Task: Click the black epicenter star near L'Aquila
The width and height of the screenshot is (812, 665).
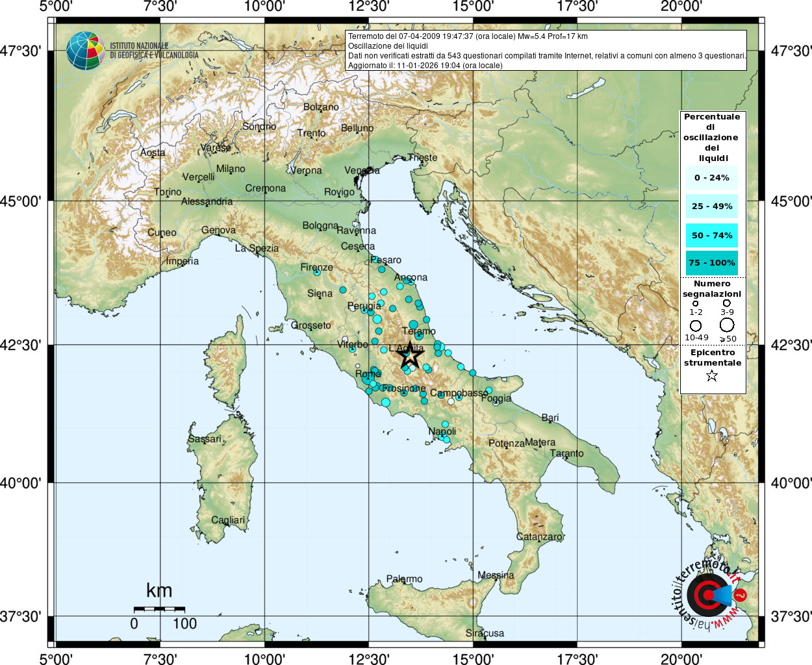Action: 409,355
